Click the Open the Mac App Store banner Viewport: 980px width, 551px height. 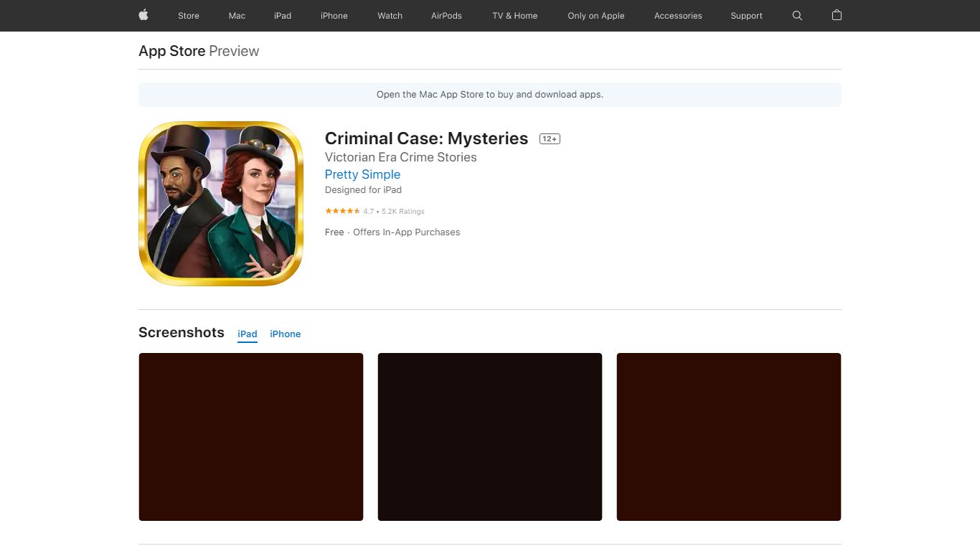tap(490, 95)
